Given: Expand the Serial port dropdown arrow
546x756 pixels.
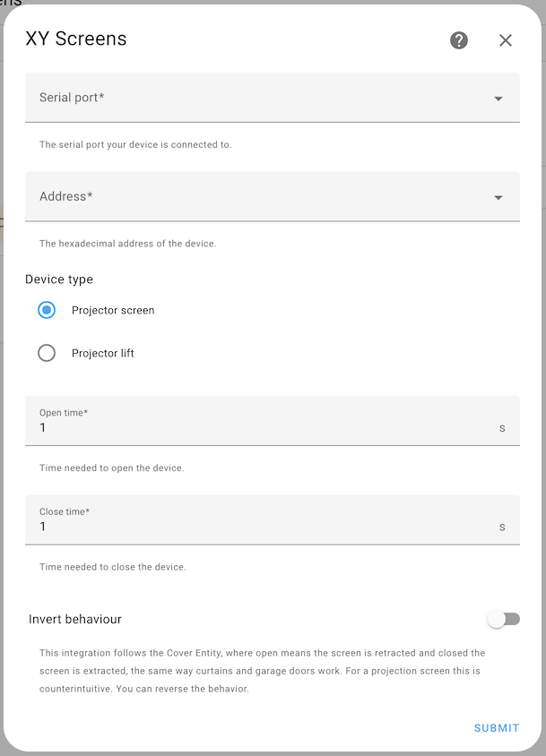Looking at the screenshot, I should pyautogui.click(x=498, y=99).
